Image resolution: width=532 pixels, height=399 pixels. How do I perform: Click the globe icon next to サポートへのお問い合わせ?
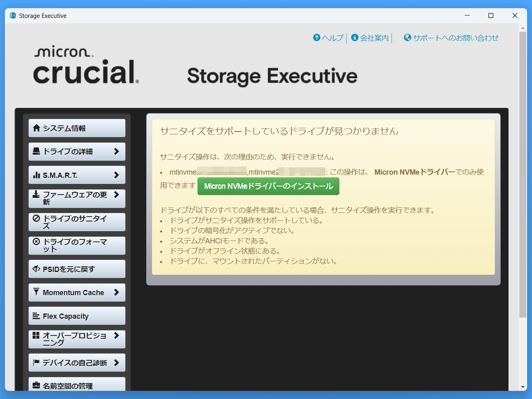[407, 37]
